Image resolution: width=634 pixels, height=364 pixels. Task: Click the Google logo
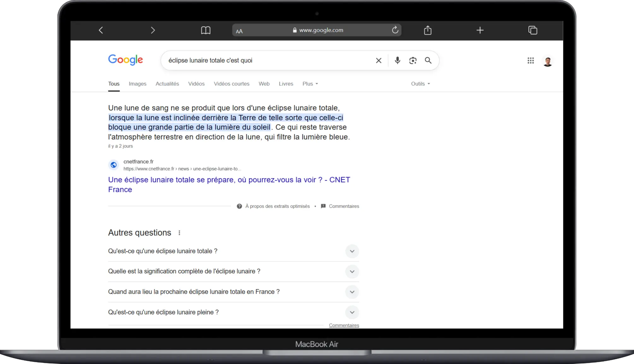pos(126,60)
